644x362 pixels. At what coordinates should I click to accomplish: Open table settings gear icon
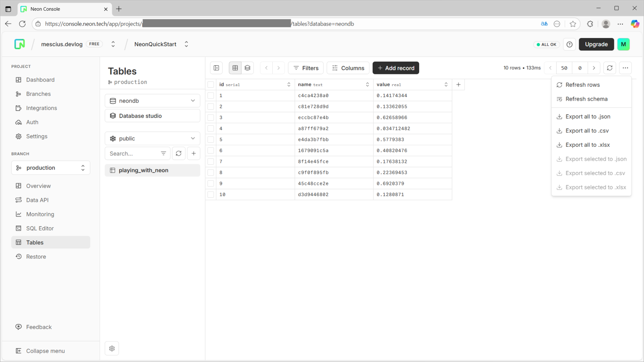point(112,349)
